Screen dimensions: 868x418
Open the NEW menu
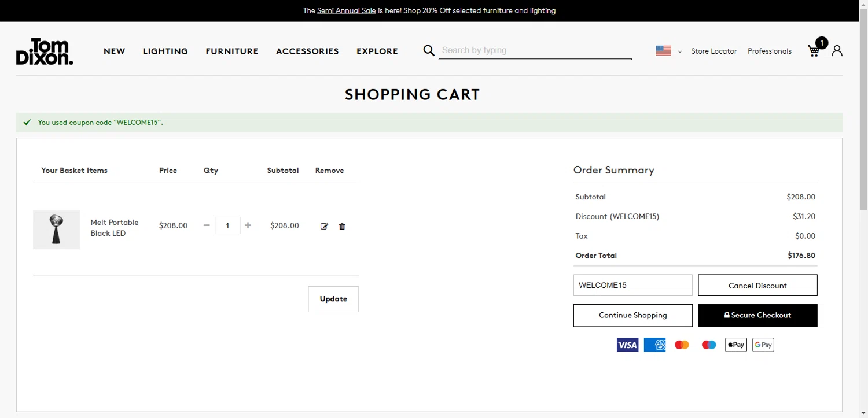pyautogui.click(x=115, y=51)
